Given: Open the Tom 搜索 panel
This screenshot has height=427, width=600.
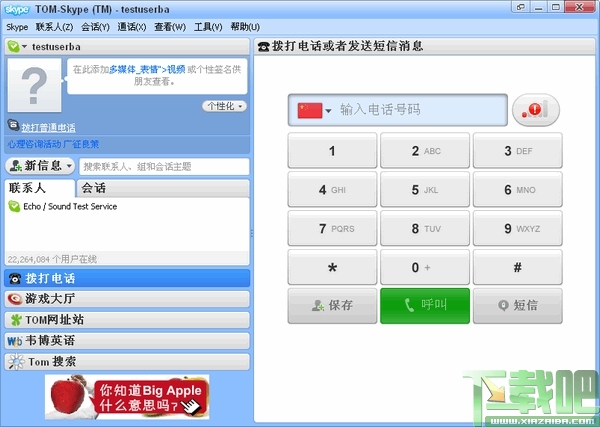Looking at the screenshot, I should click(x=127, y=362).
